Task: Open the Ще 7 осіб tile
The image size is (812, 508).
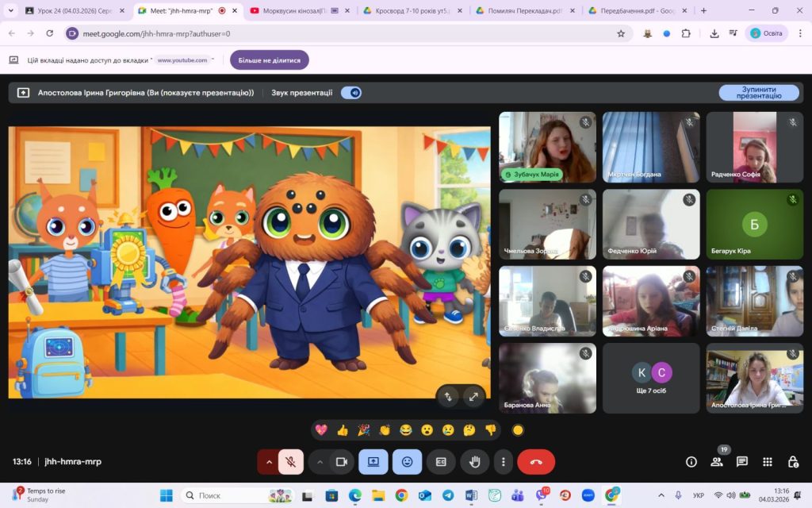Action: click(x=651, y=378)
